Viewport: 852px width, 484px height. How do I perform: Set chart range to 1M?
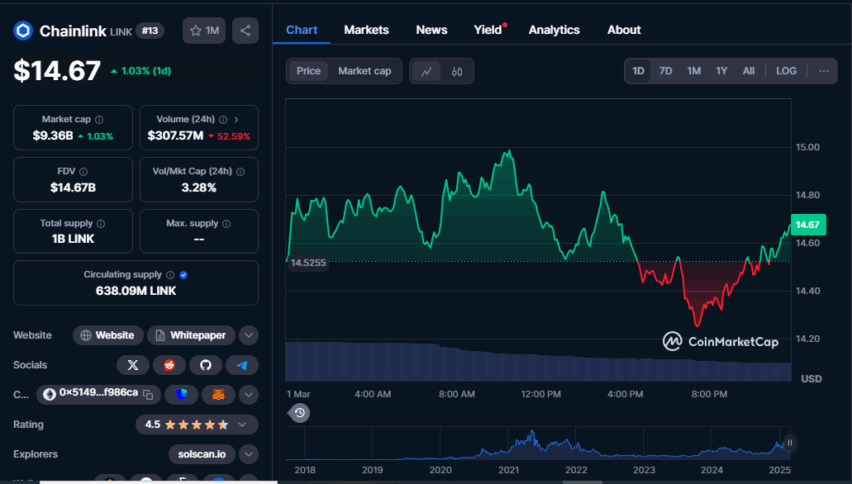(x=694, y=71)
